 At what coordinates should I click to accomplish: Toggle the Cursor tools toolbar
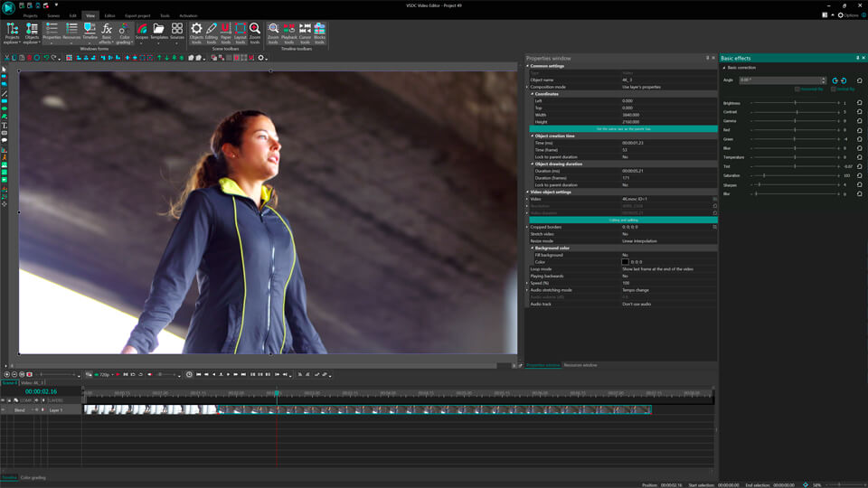coord(305,33)
